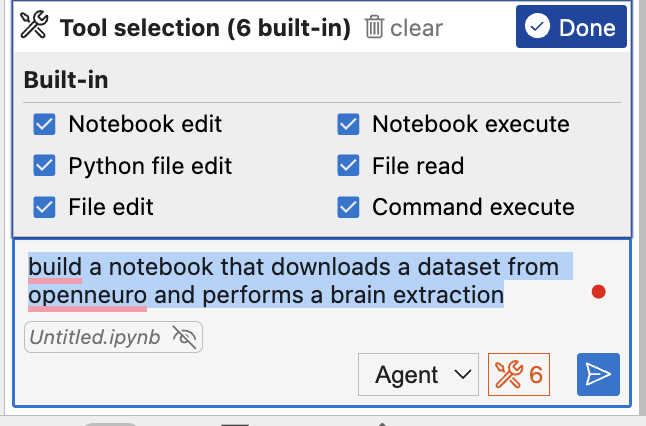Disable the File edit tool checkbox
This screenshot has width=646, height=426.
44,207
